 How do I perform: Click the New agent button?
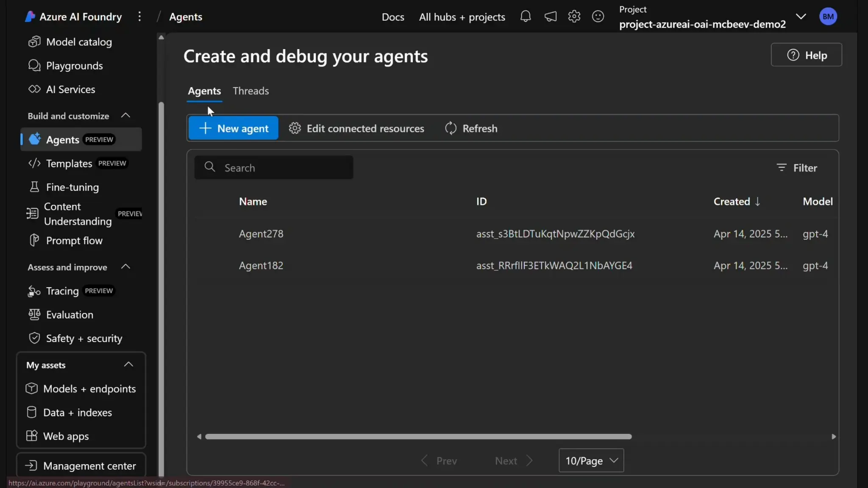233,128
